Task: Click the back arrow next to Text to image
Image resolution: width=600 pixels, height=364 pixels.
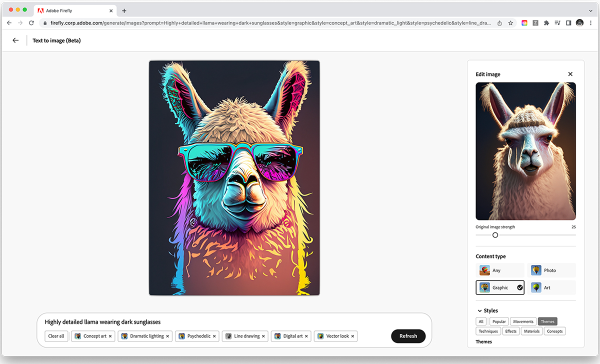Action: [15, 40]
